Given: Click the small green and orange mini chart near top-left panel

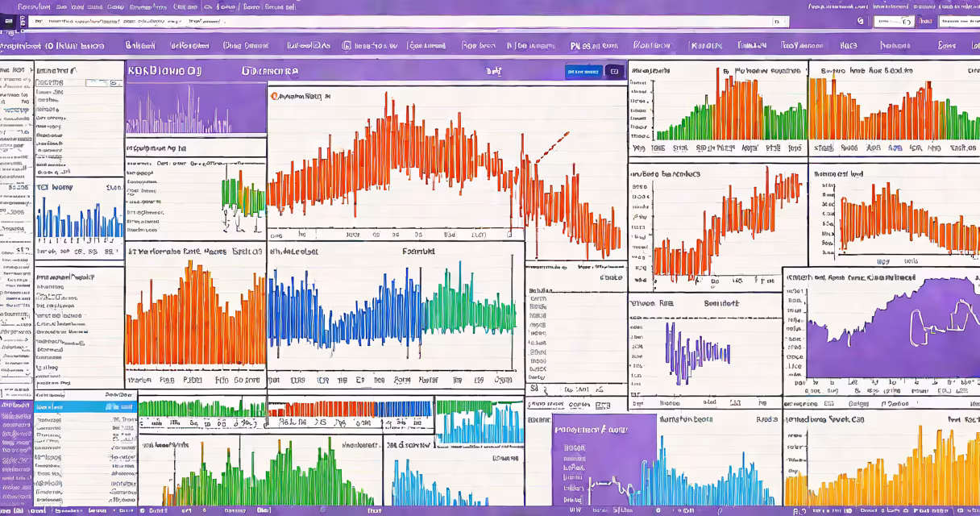Looking at the screenshot, I should click(243, 197).
